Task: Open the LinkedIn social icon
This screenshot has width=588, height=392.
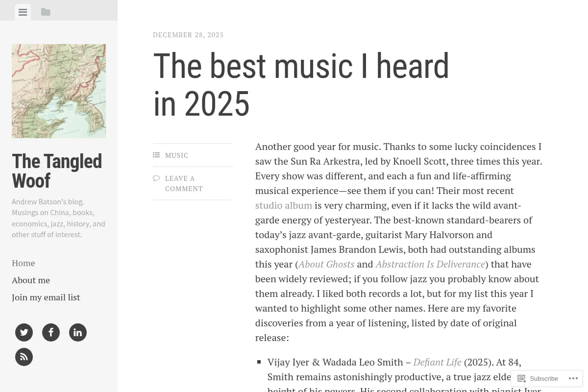Action: [x=78, y=333]
